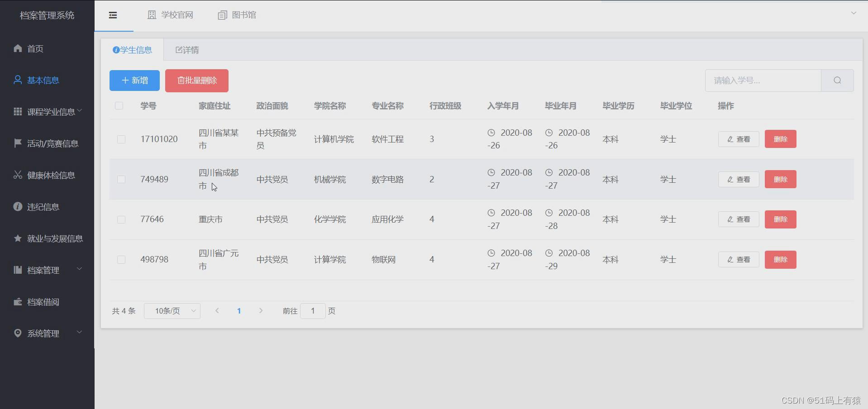Click the 图书馆 icon in top bar
Image resolution: width=868 pixels, height=409 pixels.
[222, 15]
